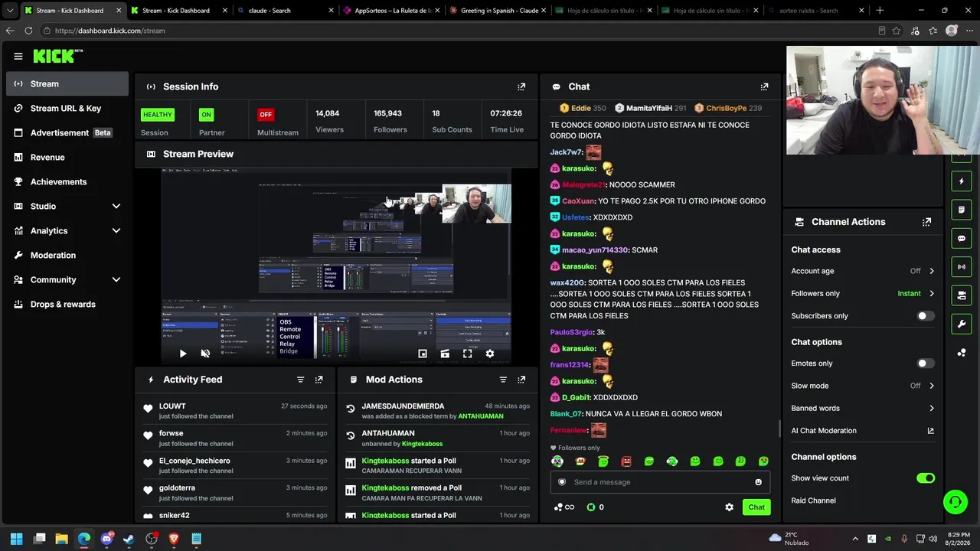Pop out the Activity Feed panel
This screenshot has width=980, height=551.
[318, 380]
